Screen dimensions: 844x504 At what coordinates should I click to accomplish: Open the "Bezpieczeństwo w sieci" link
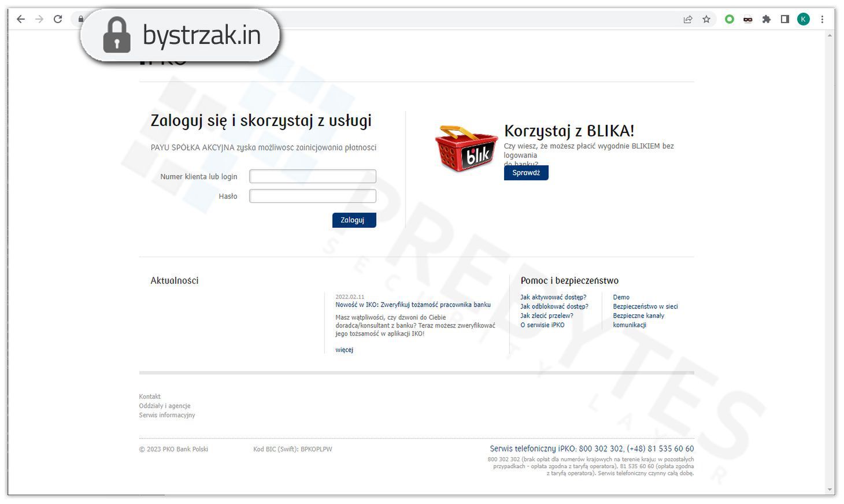pyautogui.click(x=645, y=306)
